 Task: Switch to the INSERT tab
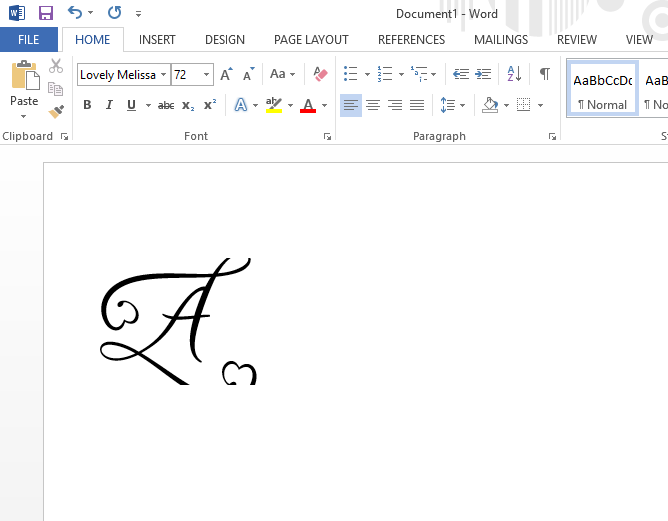157,40
